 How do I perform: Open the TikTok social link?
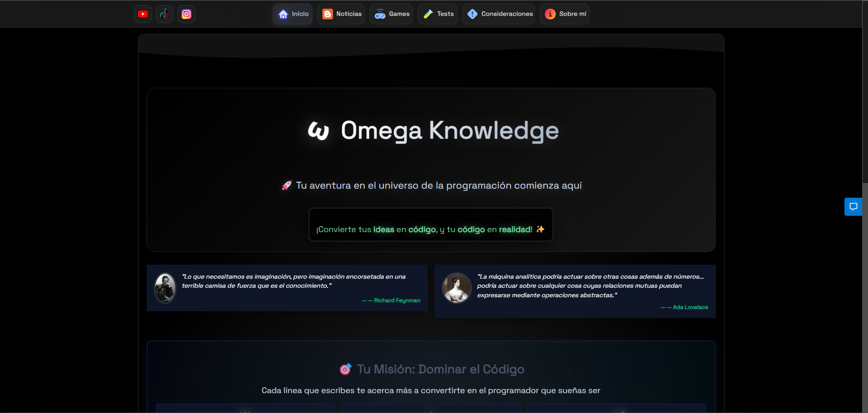point(165,14)
